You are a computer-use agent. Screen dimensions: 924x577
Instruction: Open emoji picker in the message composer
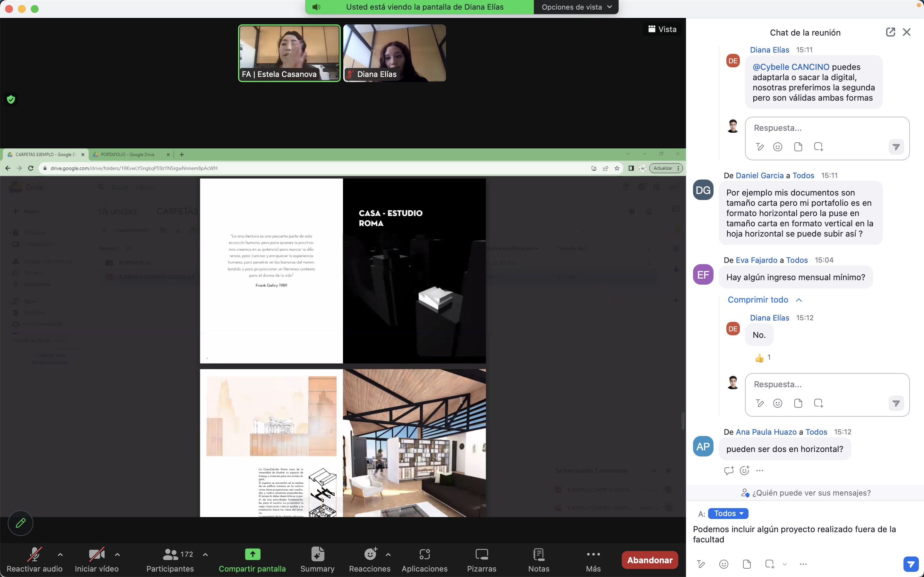coord(723,564)
